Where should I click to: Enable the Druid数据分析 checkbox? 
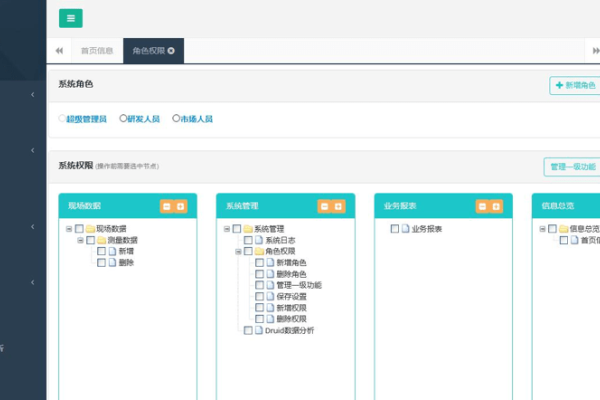[248, 330]
